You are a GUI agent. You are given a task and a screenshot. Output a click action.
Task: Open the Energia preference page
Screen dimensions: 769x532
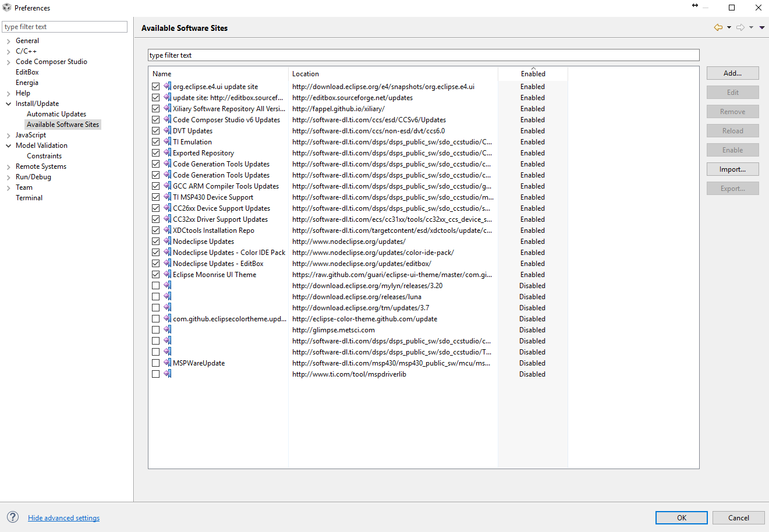click(x=27, y=83)
